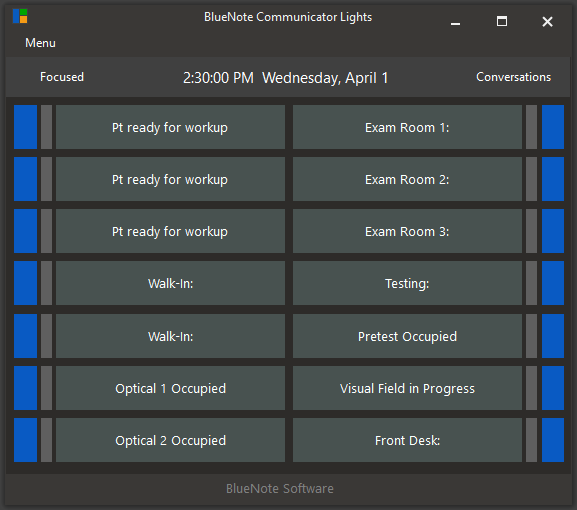The image size is (577, 510).
Task: Activate Visual Field in Progress
Action: 407,388
